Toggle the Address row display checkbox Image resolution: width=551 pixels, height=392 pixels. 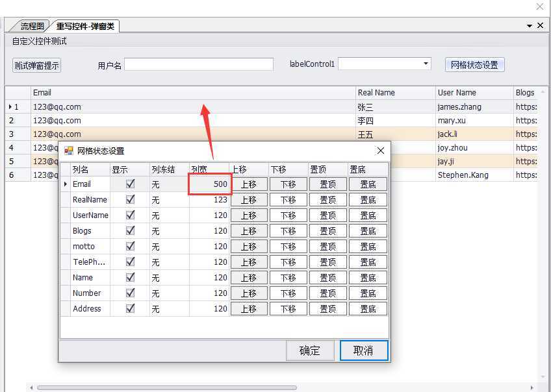click(131, 308)
